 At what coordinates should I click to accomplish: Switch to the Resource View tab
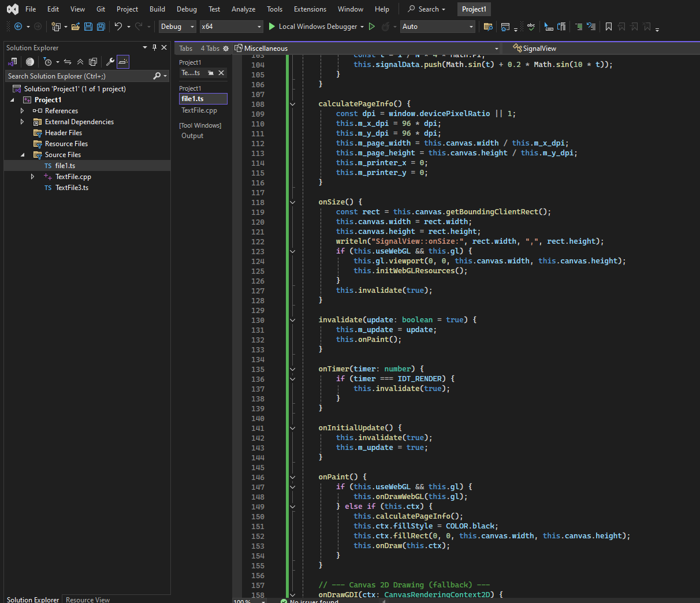coord(88,600)
